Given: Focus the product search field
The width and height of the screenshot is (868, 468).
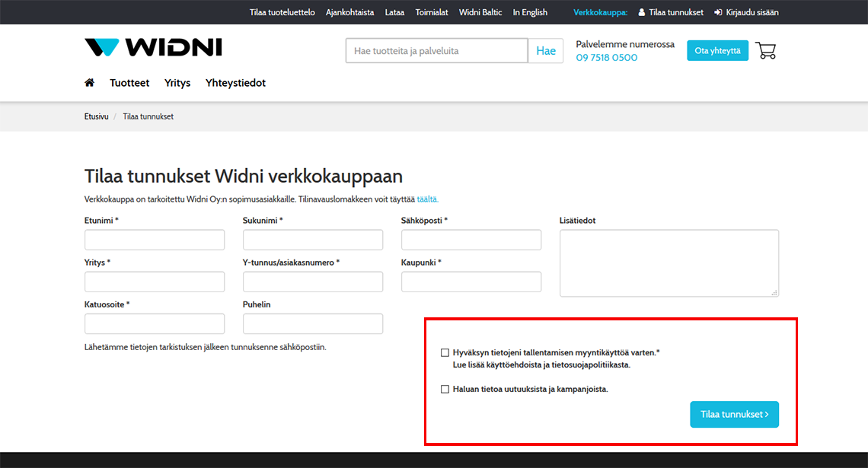Looking at the screenshot, I should click(436, 51).
